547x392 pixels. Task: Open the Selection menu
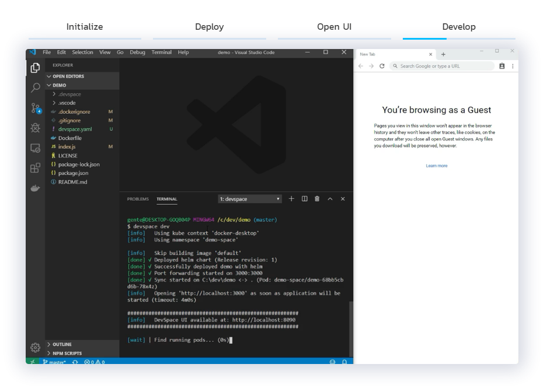pos(83,52)
